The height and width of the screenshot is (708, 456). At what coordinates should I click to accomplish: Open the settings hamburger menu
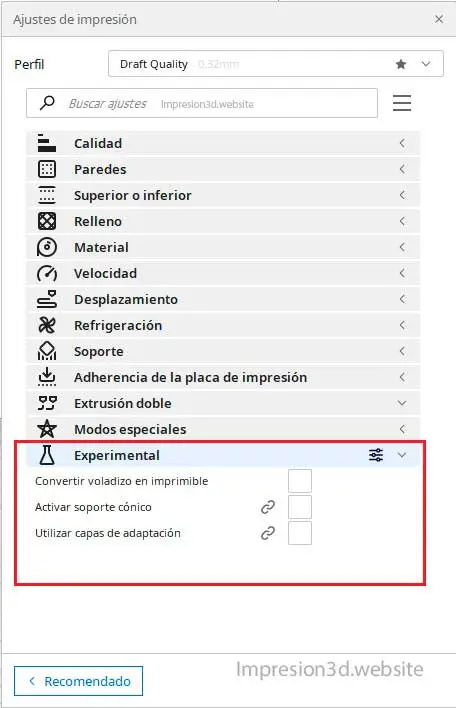pyautogui.click(x=402, y=103)
